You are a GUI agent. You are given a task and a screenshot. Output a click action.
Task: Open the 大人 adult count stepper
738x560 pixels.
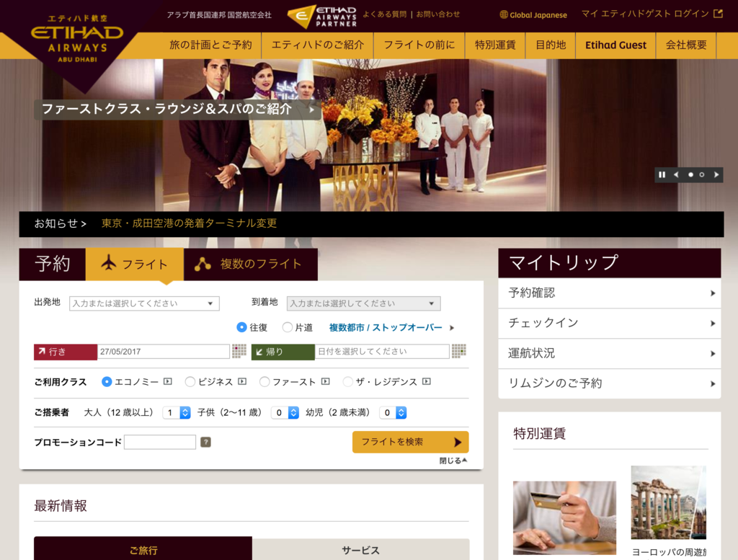tap(177, 413)
